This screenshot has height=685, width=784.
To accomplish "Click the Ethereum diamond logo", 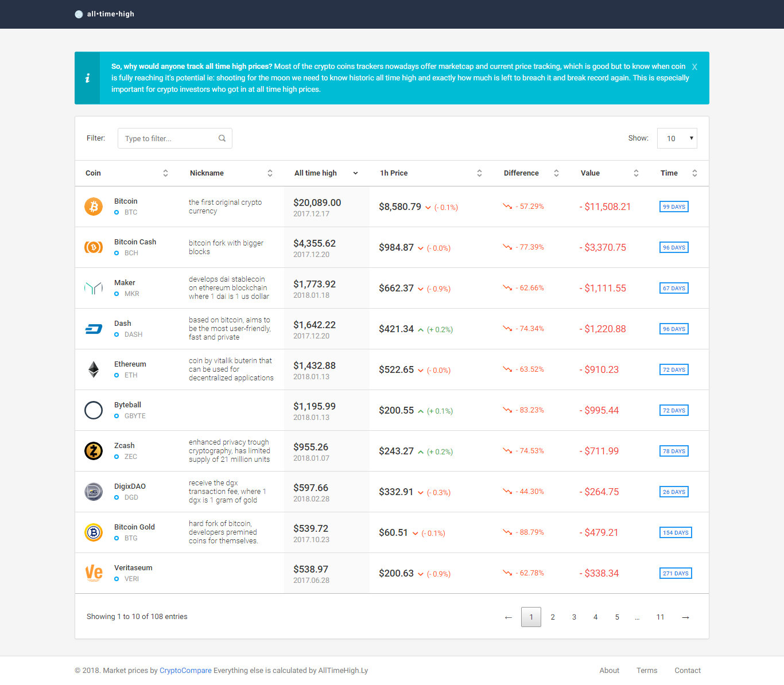I will pyautogui.click(x=94, y=369).
